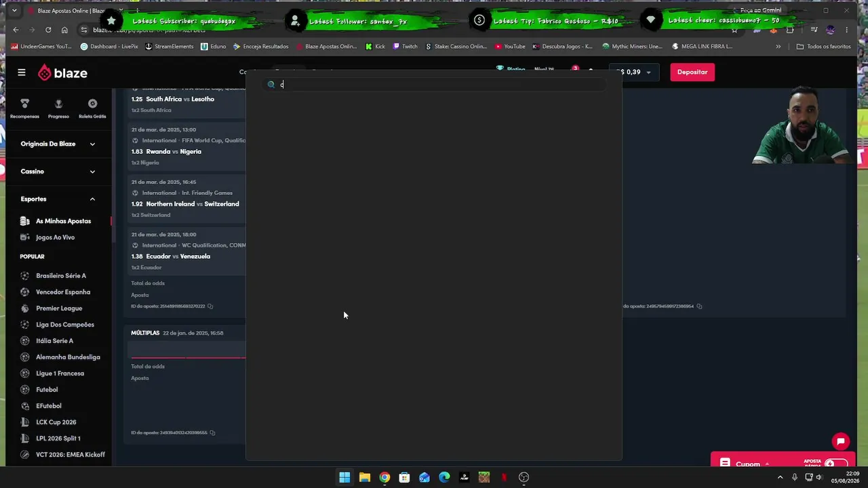Open Microsoft Store from the taskbar
Viewport: 868px width, 488px height.
pyautogui.click(x=404, y=477)
